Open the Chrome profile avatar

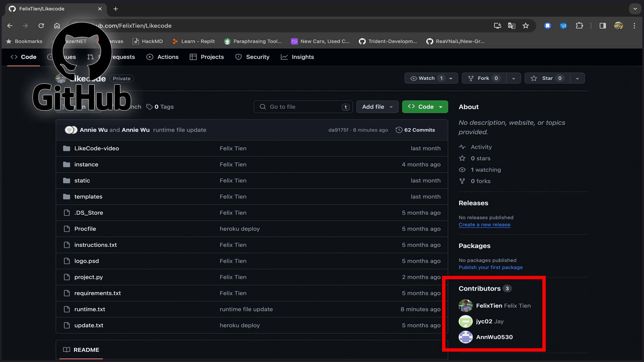[x=619, y=26]
